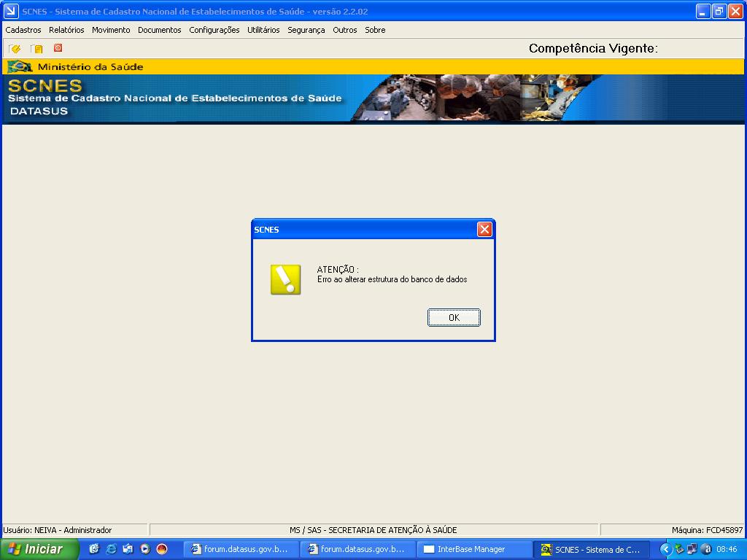Click the first quick launch icon beside Iniciar
Image resolution: width=747 pixels, height=560 pixels.
[94, 549]
